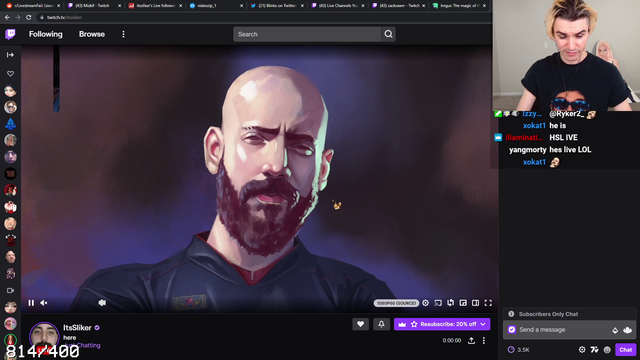Switch to r/LivestreamFail browser tab
This screenshot has width=640, height=360.
[x=32, y=6]
